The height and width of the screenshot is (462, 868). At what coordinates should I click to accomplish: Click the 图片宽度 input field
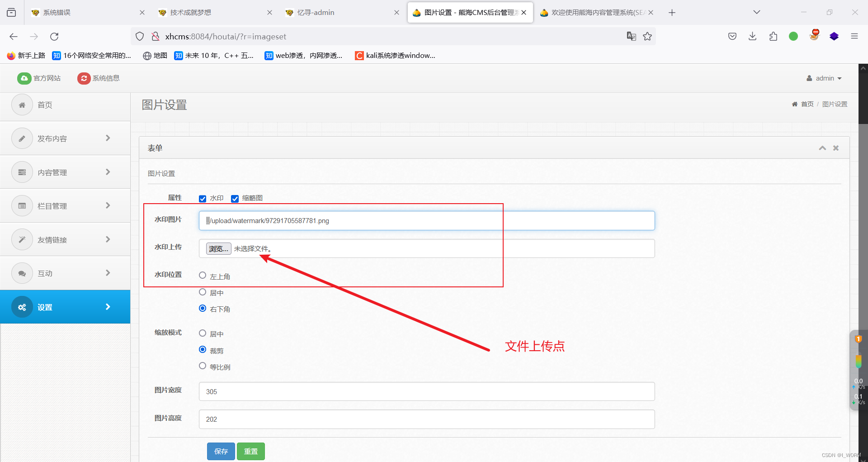[x=427, y=391]
